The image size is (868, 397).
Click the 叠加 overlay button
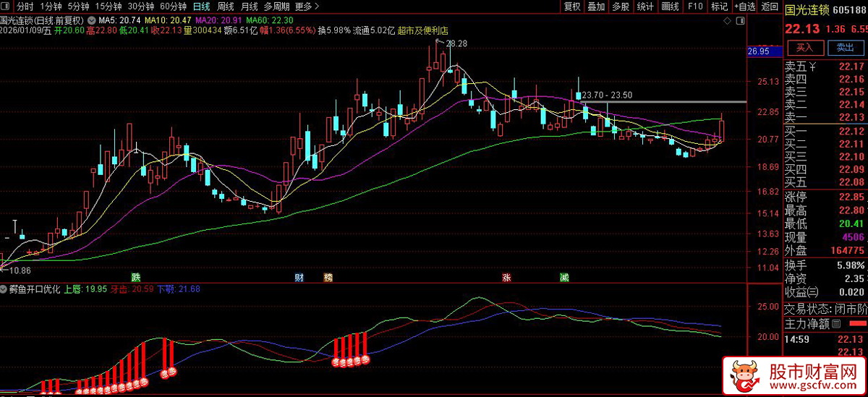pyautogui.click(x=596, y=7)
